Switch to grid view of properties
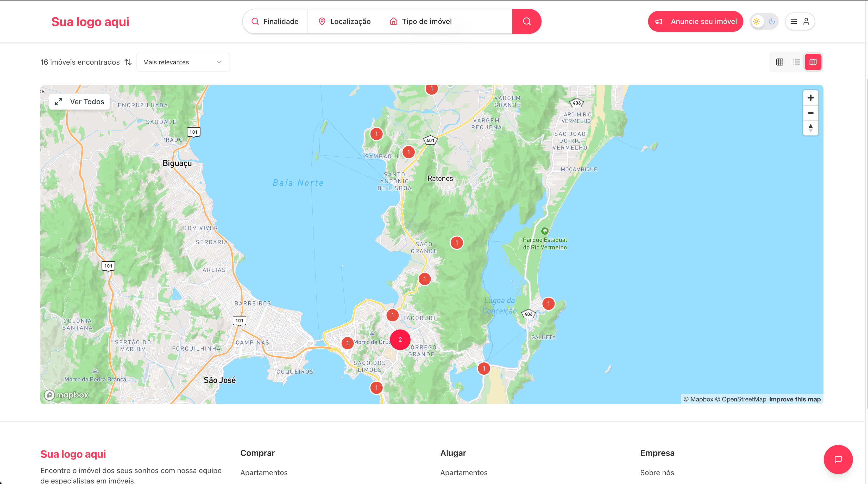868x484 pixels. pyautogui.click(x=780, y=62)
